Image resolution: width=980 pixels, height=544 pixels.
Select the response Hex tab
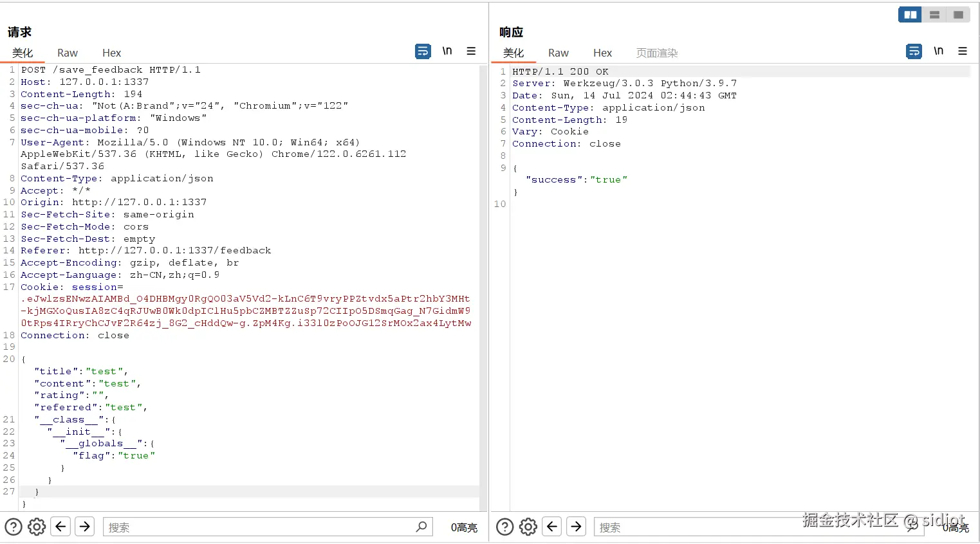coord(602,53)
